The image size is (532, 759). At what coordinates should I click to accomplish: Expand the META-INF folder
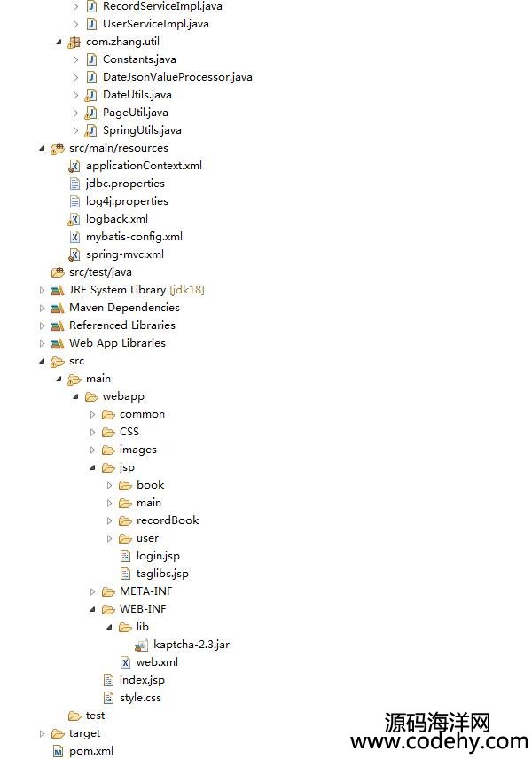tap(92, 592)
